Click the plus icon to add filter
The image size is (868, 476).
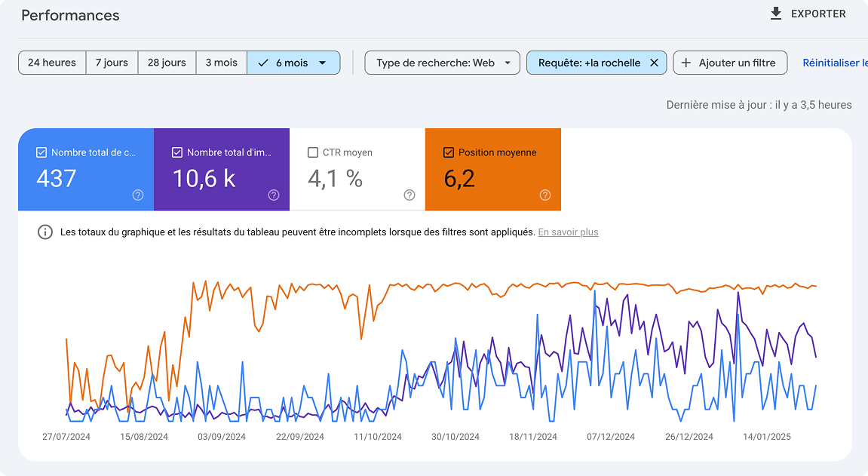686,63
